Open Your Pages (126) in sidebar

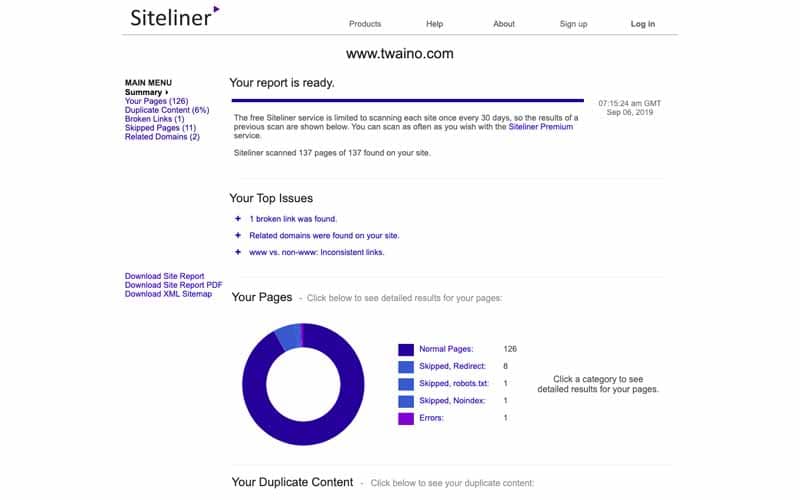(x=156, y=101)
